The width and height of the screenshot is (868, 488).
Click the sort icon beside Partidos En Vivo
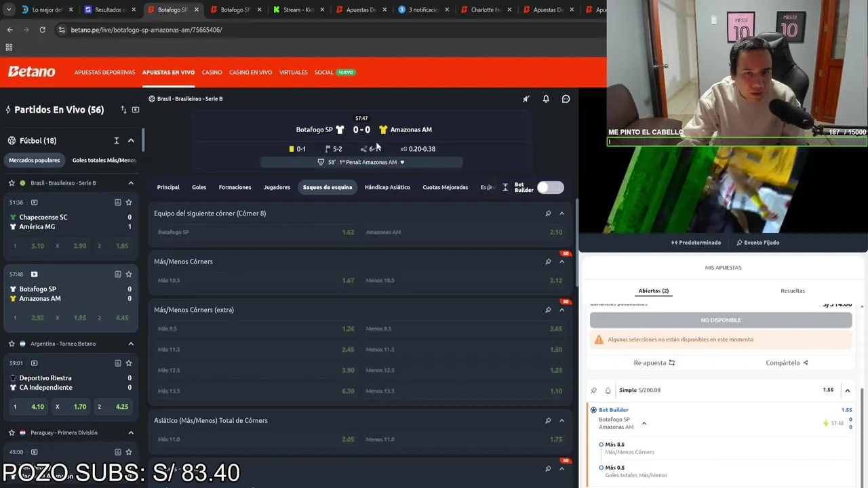pos(123,110)
